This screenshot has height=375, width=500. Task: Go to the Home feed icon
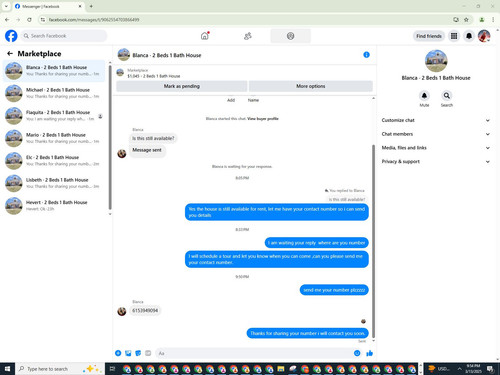[x=205, y=36]
